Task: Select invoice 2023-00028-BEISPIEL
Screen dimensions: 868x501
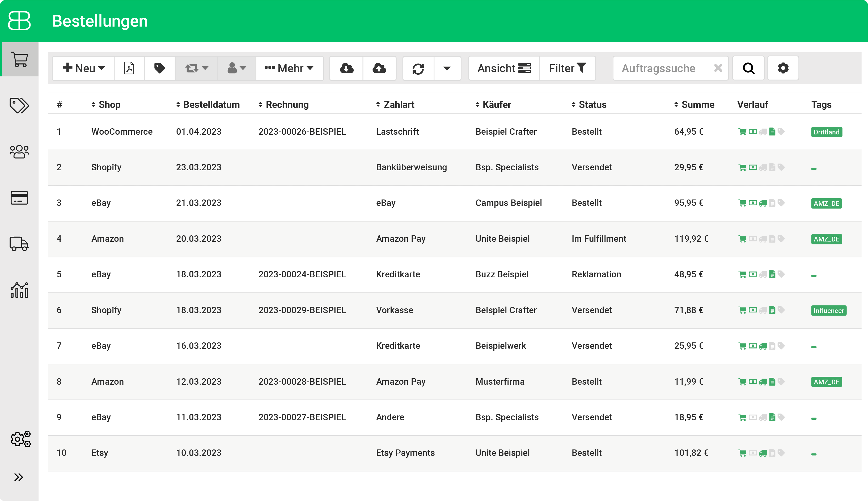Action: (302, 382)
